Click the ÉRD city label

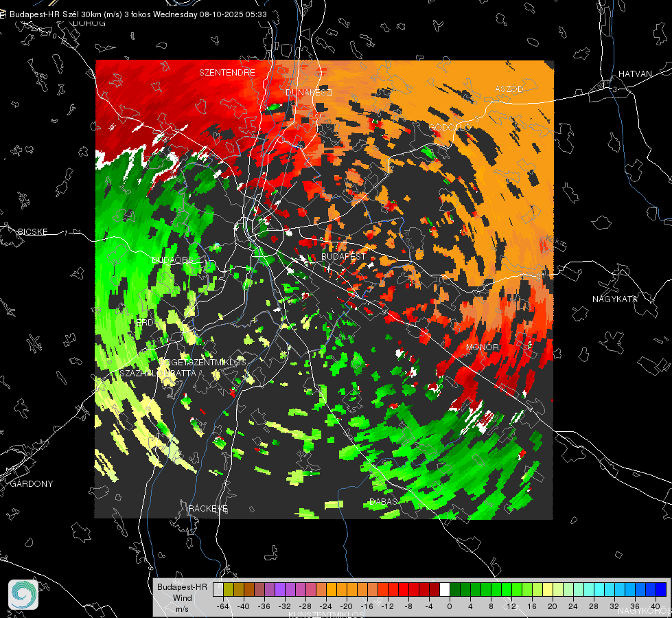point(144,323)
